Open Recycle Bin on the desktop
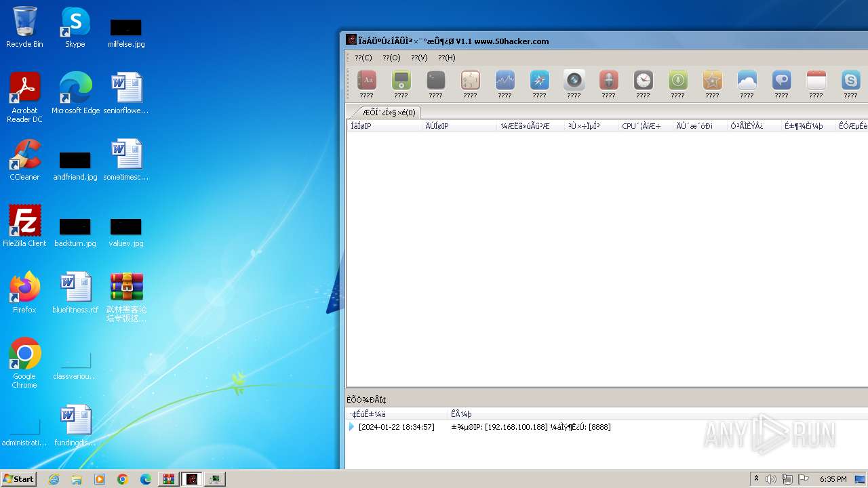 (24, 27)
